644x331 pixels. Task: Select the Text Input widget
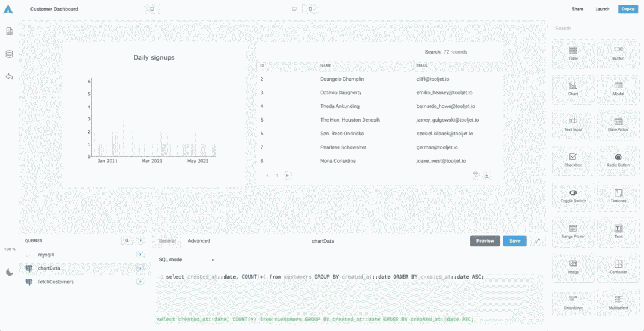coord(573,125)
